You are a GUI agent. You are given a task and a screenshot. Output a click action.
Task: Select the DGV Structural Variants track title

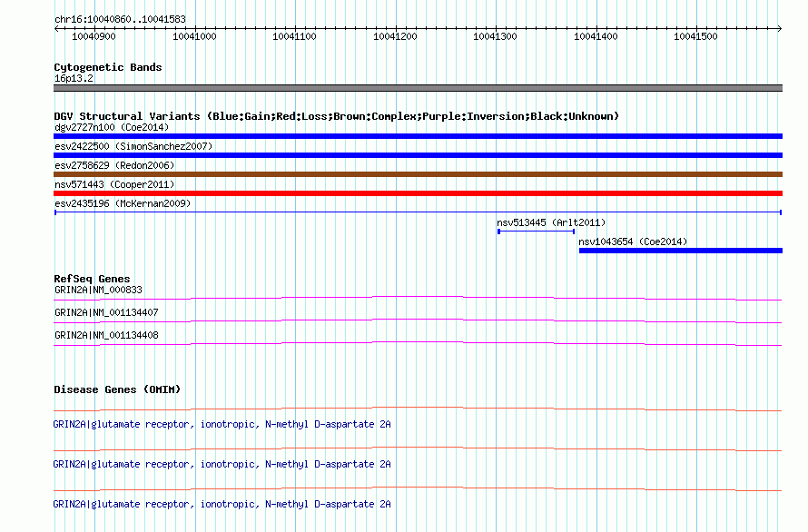(x=336, y=116)
